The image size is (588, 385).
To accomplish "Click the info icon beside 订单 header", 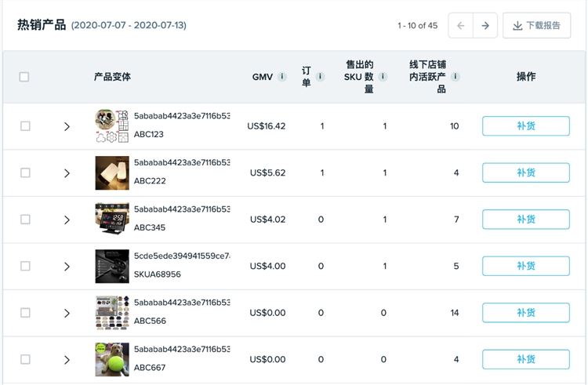I will (x=320, y=77).
